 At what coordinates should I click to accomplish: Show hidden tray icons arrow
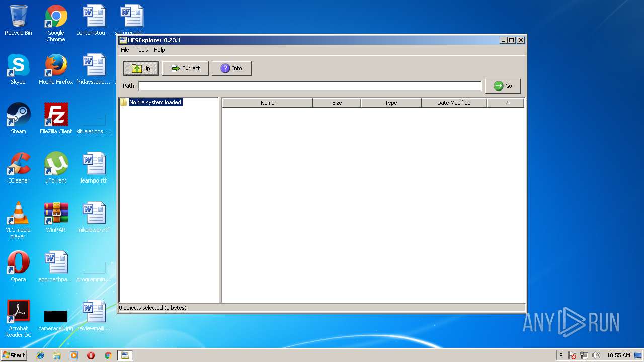[561, 355]
